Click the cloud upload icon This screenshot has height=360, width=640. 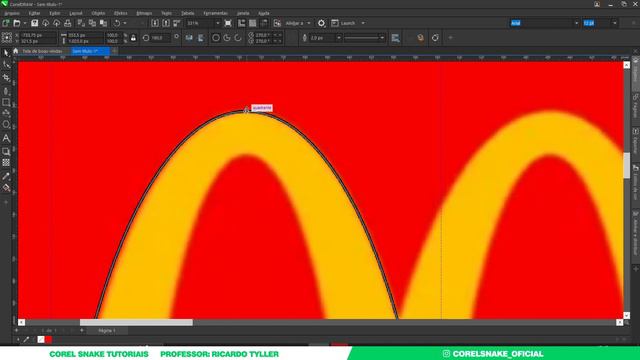pyautogui.click(x=57, y=23)
